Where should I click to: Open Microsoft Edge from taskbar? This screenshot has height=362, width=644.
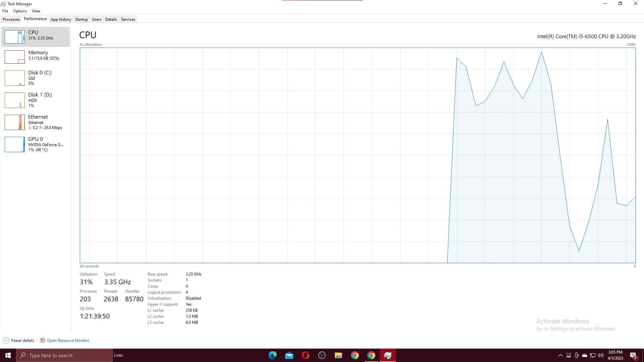[x=273, y=355]
